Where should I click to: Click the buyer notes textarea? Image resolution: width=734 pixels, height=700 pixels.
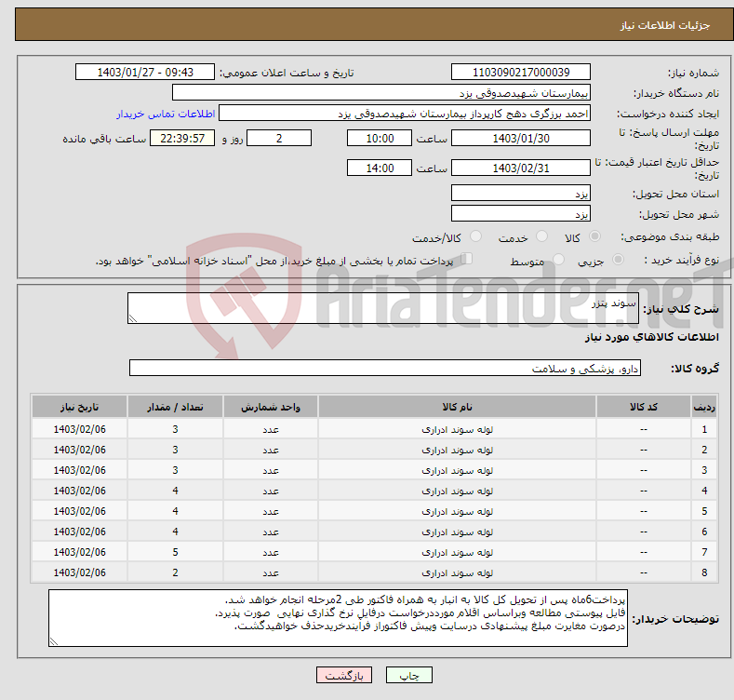(x=338, y=618)
